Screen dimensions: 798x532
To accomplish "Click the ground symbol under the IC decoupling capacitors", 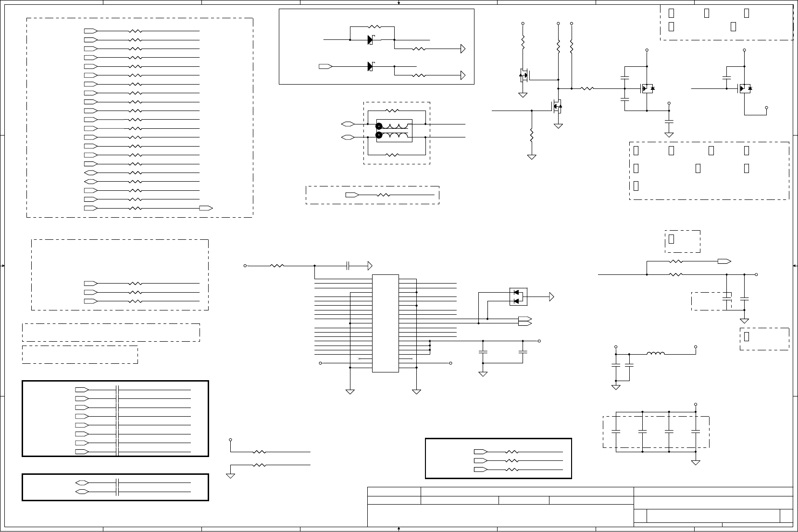I will click(483, 374).
